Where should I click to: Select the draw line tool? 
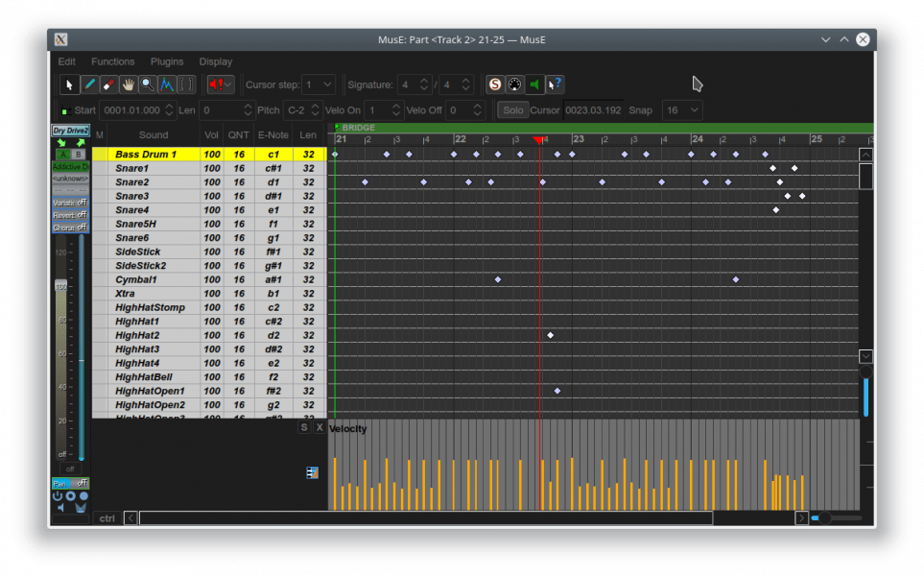point(167,84)
